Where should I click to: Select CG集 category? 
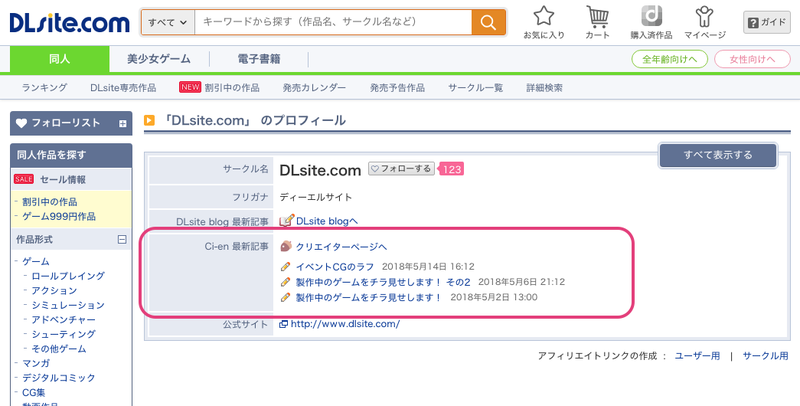(34, 392)
